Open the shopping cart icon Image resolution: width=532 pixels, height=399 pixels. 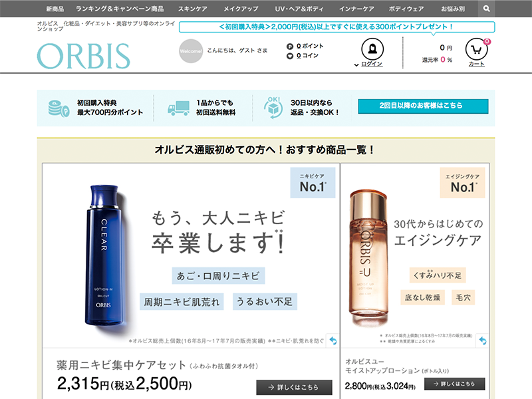[x=476, y=49]
